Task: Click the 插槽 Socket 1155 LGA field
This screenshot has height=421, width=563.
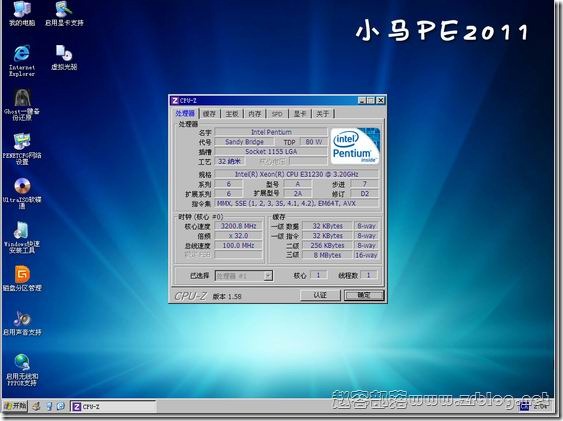Action: (271, 151)
